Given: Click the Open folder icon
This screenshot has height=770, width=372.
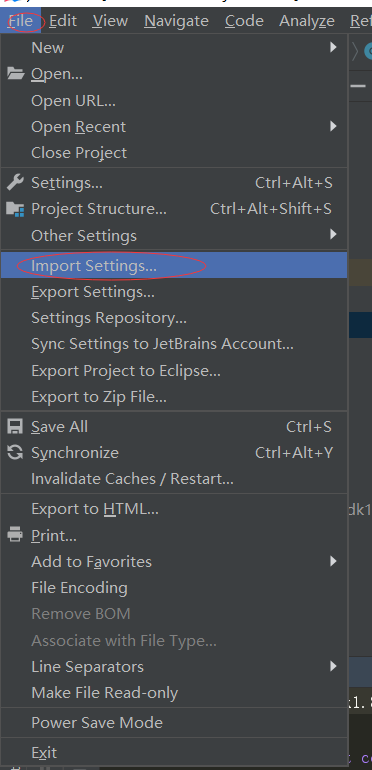Looking at the screenshot, I should pos(15,74).
